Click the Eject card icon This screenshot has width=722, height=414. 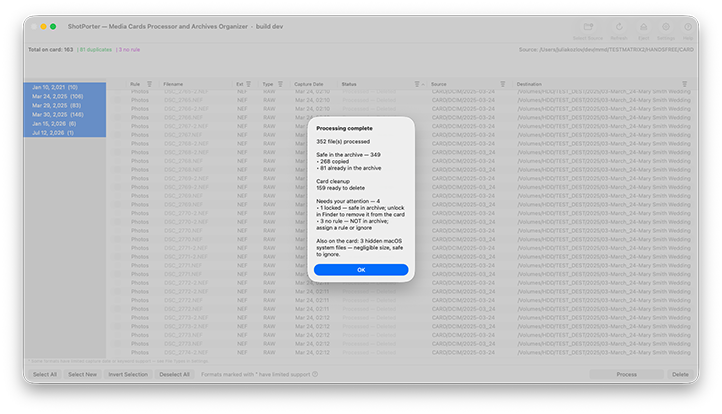point(644,27)
